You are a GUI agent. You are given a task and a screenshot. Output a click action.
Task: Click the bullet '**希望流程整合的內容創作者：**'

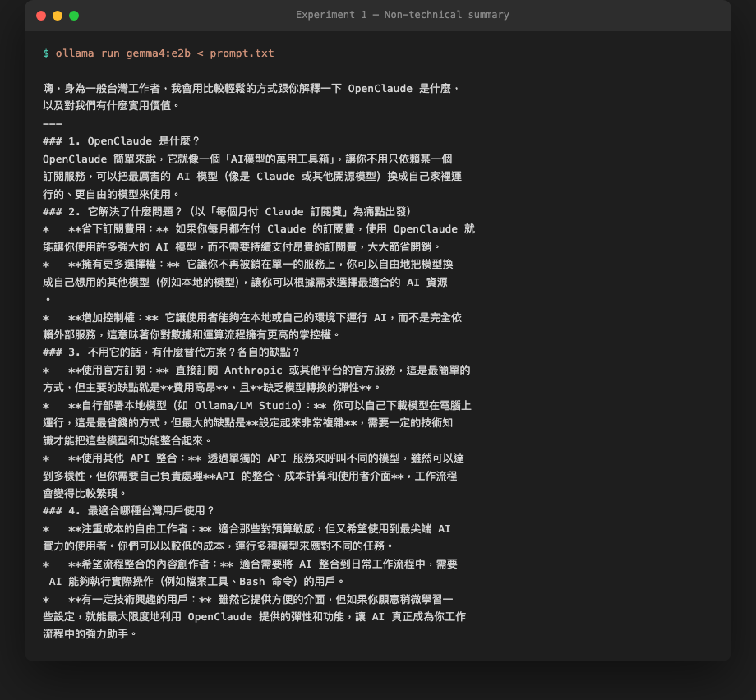150,564
